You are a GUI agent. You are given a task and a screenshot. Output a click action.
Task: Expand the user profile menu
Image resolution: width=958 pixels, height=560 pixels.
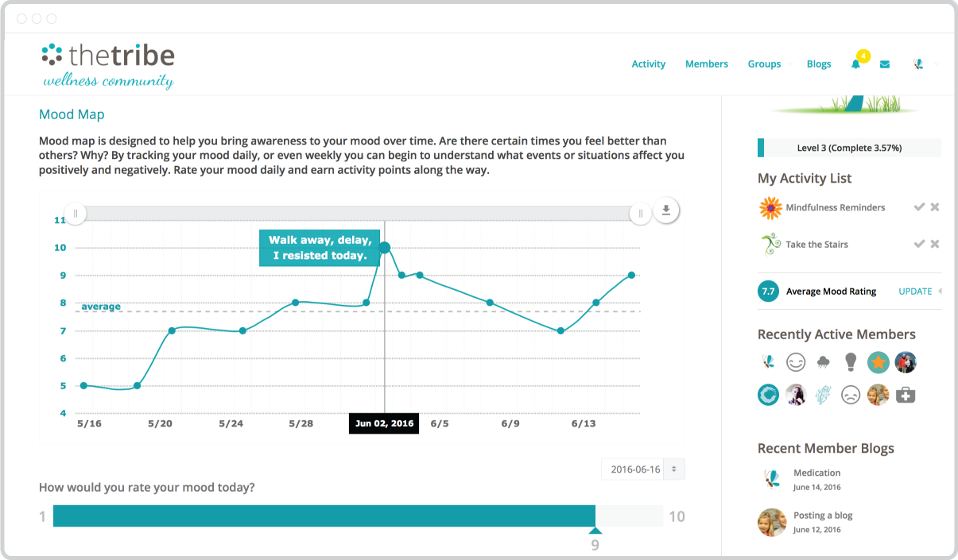tap(925, 64)
